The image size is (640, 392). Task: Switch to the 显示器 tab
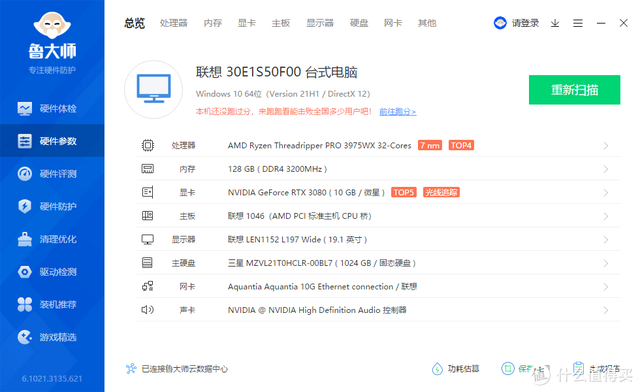[320, 23]
